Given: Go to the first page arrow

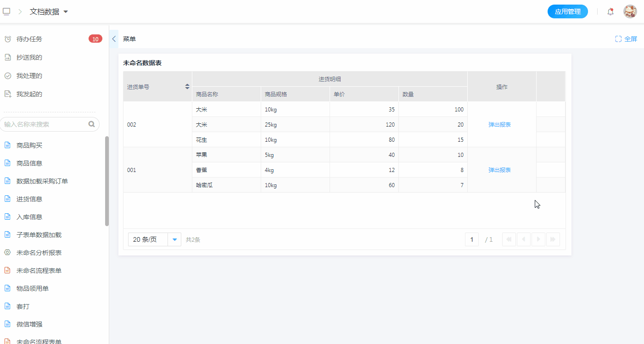Looking at the screenshot, I should [x=509, y=239].
